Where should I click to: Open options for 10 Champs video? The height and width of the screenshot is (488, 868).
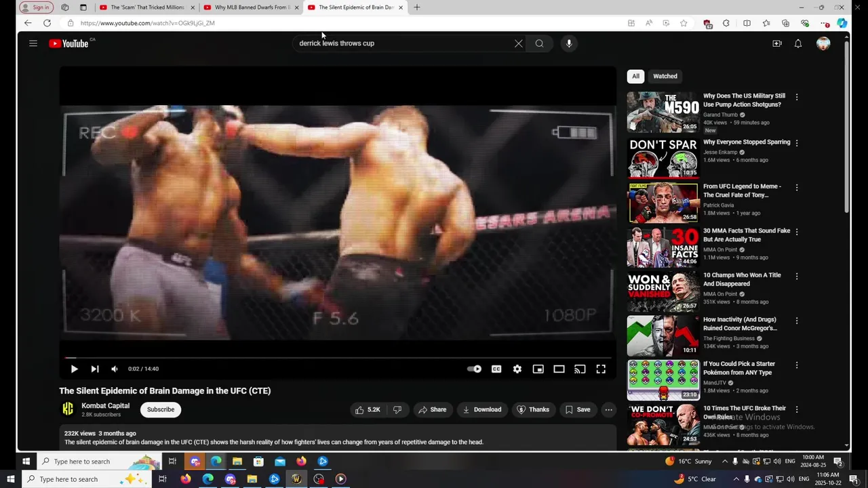pos(797,277)
